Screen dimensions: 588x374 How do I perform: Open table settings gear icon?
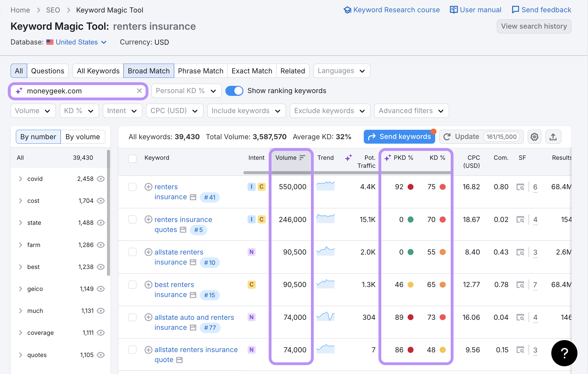[x=534, y=137]
